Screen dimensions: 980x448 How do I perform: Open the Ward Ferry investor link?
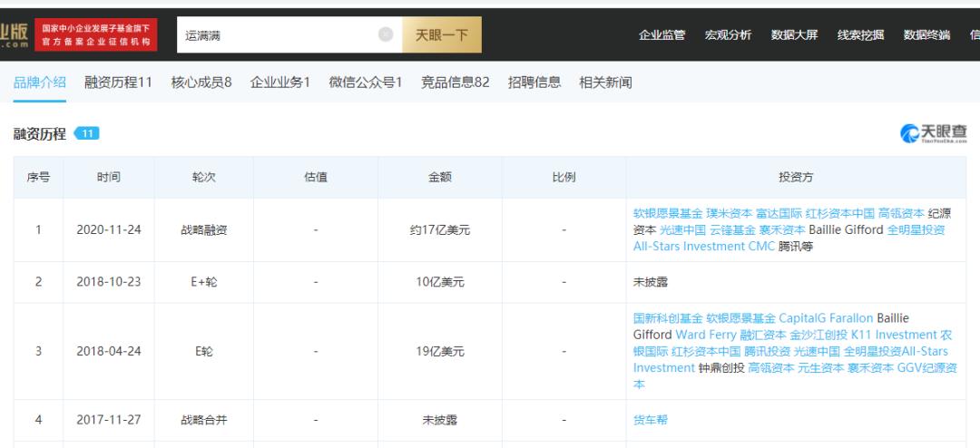pyautogui.click(x=706, y=335)
